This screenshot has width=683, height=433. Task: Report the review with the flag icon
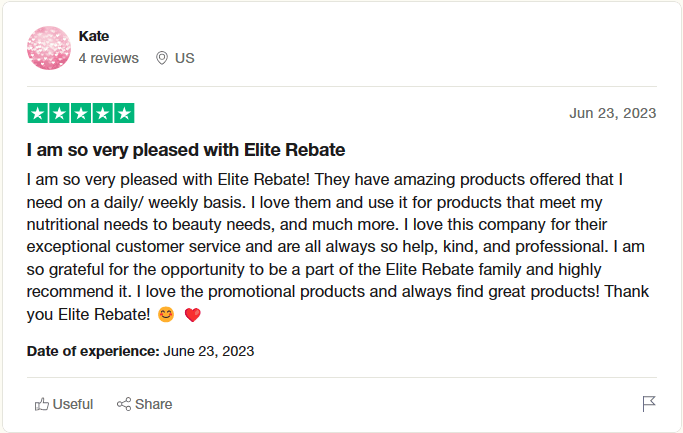[649, 404]
